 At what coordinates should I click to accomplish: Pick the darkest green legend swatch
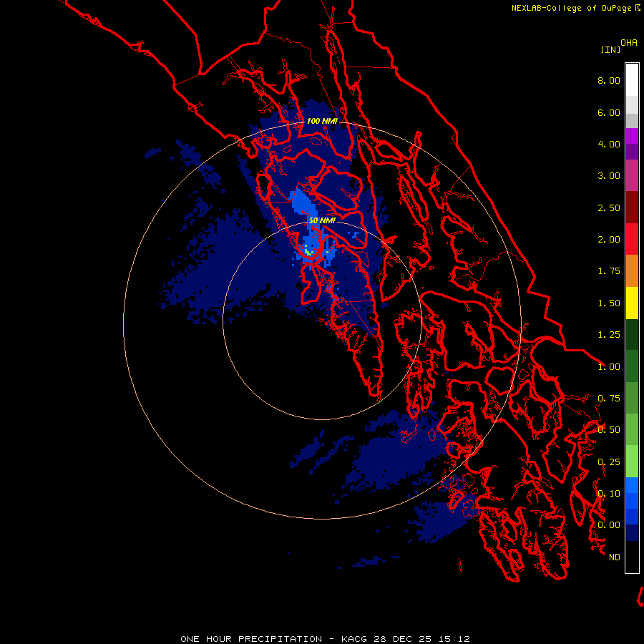point(632,334)
